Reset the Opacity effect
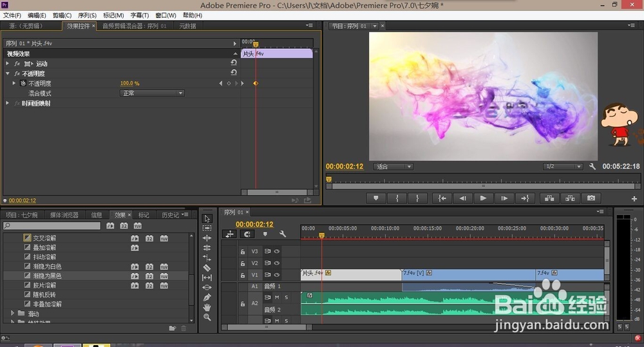The image size is (644, 347). coord(234,72)
